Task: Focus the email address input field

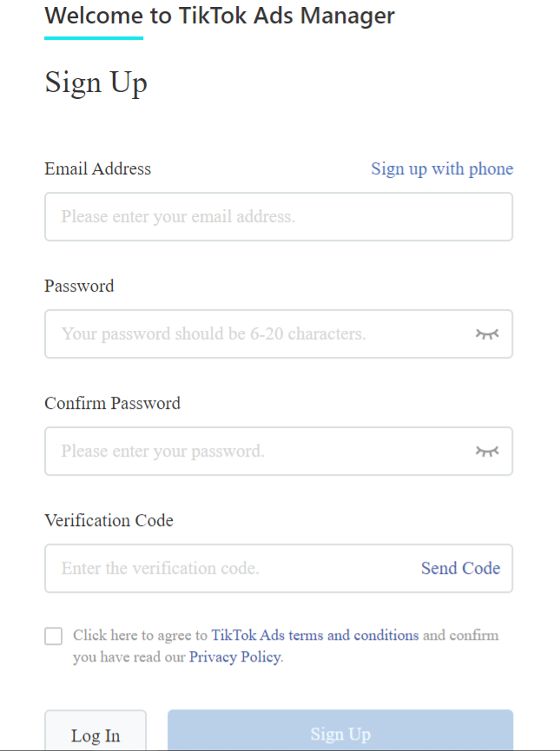Action: [x=260, y=216]
